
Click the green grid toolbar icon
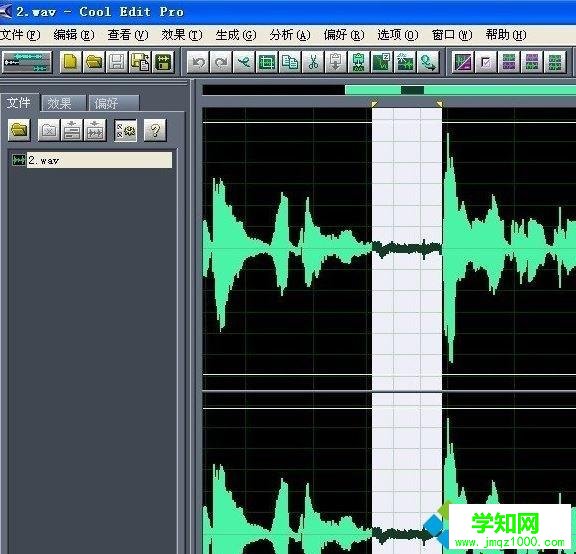555,62
